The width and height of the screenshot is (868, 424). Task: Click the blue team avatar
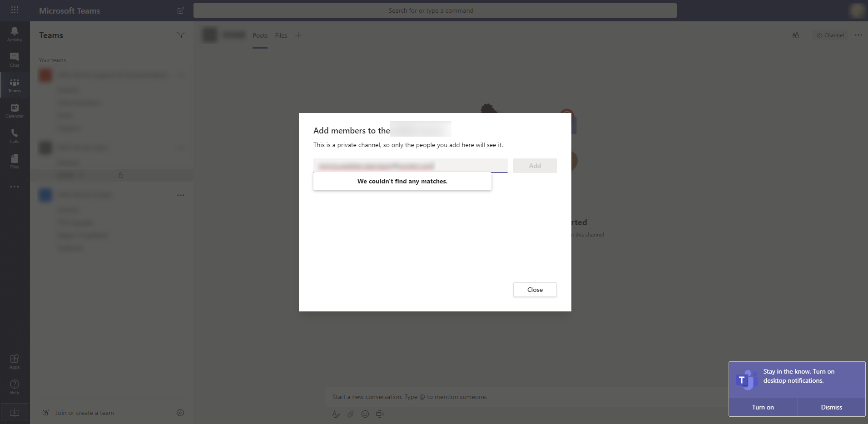(45, 195)
